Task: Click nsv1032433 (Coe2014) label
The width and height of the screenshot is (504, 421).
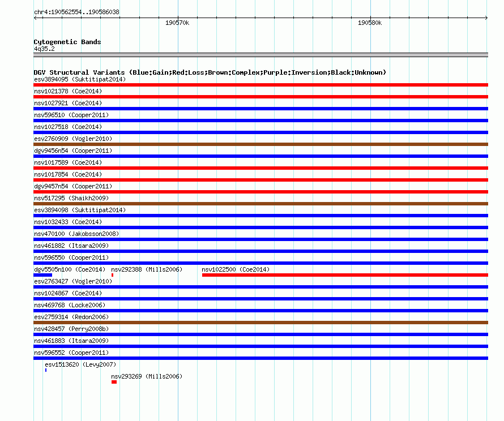Action: 68,222
